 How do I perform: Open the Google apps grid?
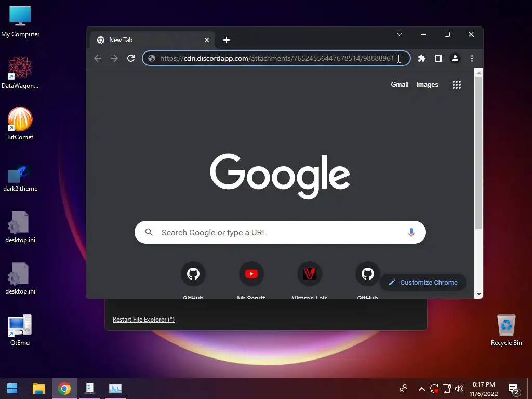tap(457, 85)
